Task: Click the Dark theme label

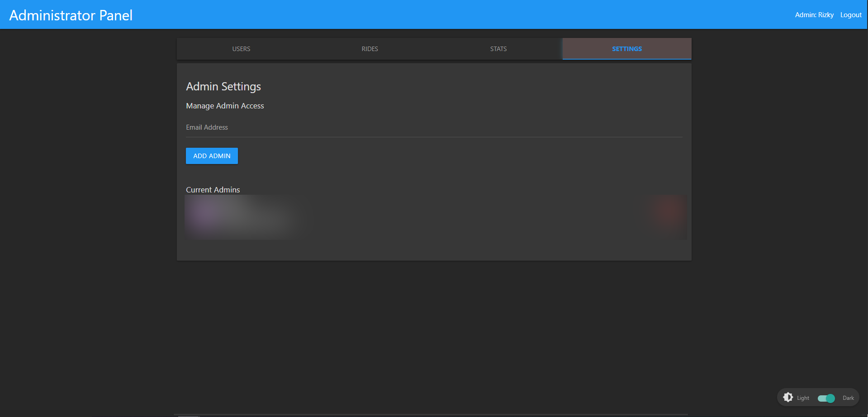Action: point(848,398)
